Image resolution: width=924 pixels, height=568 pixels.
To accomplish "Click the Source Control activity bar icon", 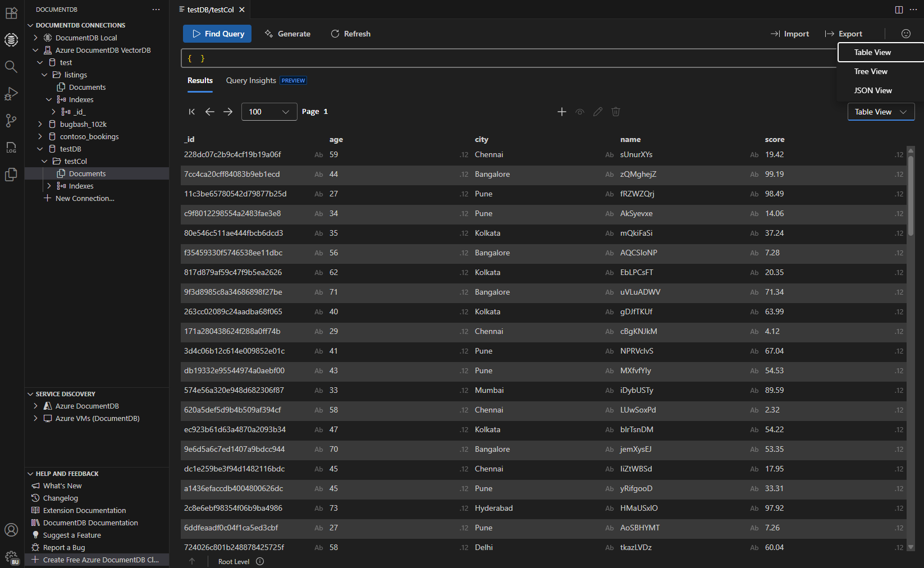I will pyautogui.click(x=11, y=121).
